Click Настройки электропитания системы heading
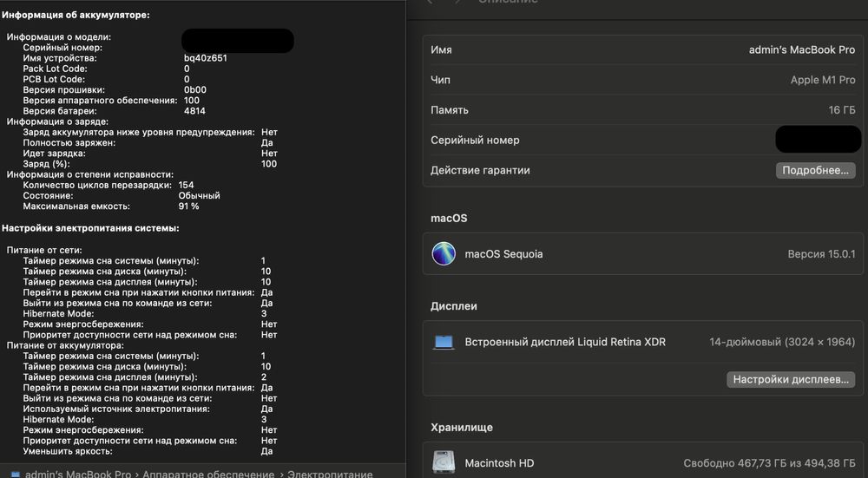 [90, 228]
